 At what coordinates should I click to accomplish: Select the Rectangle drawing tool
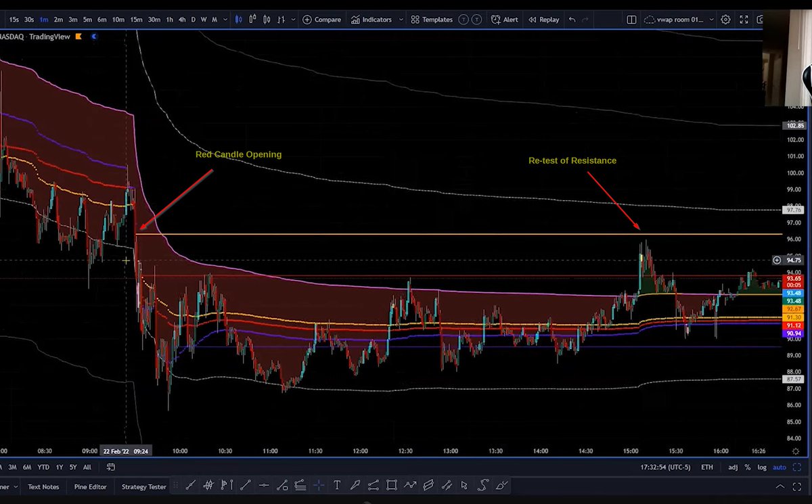pos(390,485)
